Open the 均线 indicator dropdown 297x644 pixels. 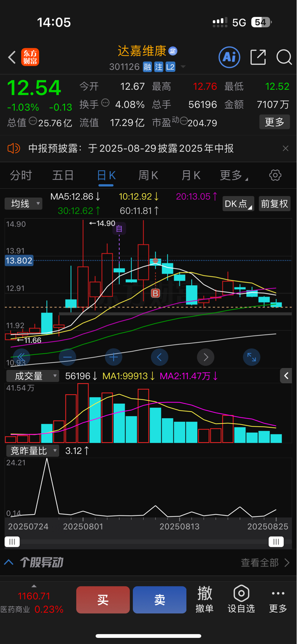pos(24,203)
